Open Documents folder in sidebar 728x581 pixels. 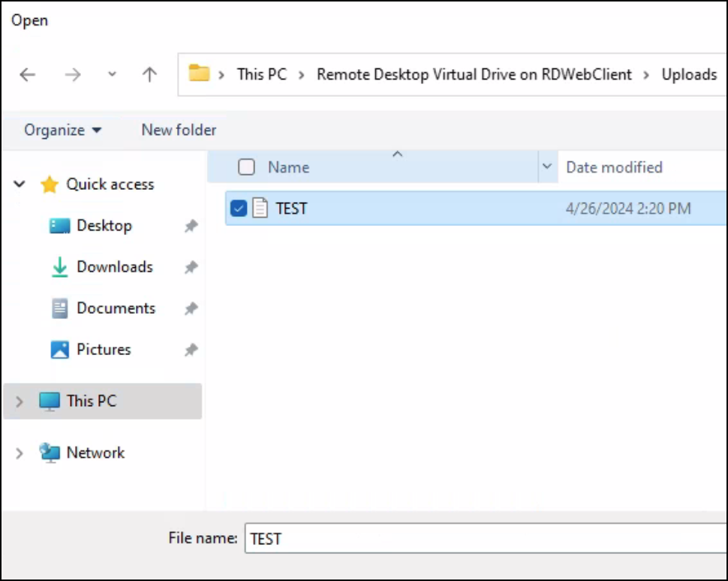(x=116, y=308)
